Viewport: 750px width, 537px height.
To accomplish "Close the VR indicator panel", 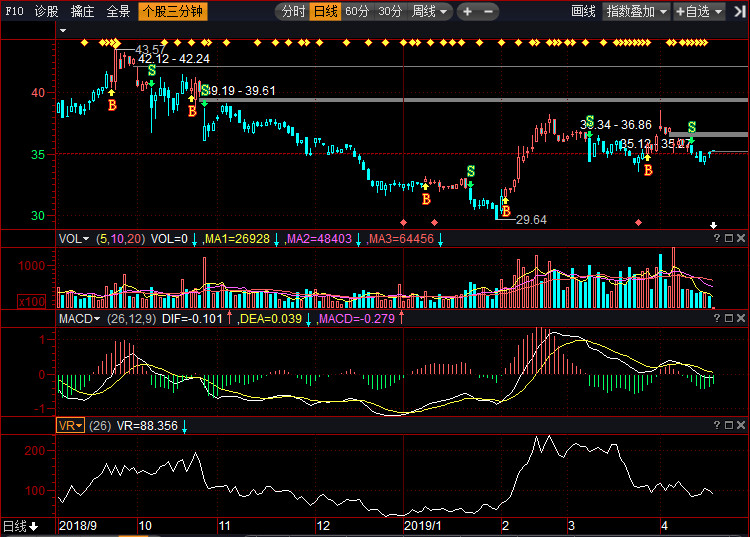I will (x=741, y=425).
